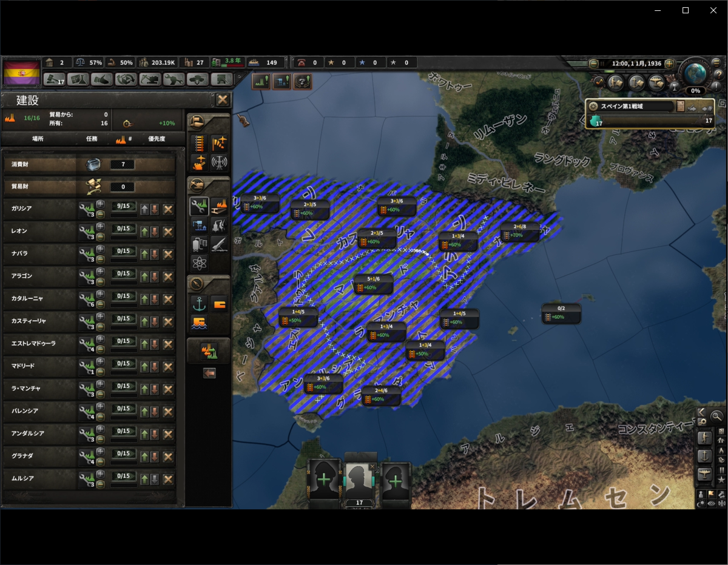The image size is (728, 565).
Task: Open political decisions gavel tab
Action: pyautogui.click(x=55, y=79)
